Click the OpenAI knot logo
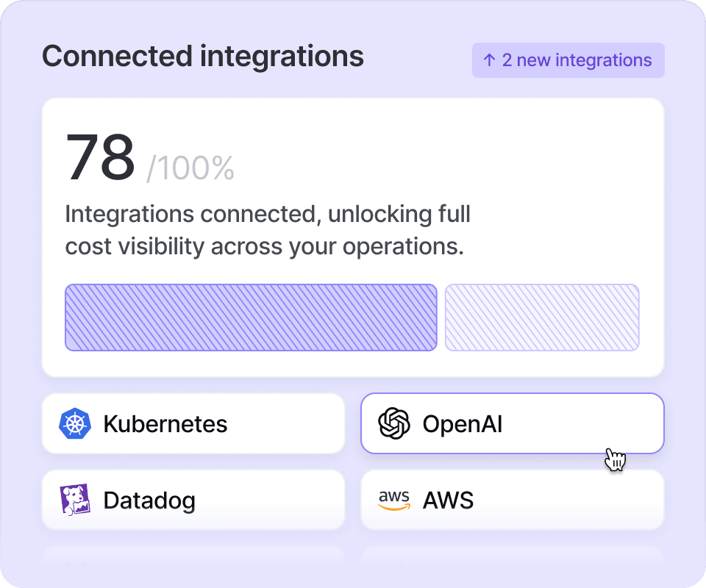Viewport: 706px width, 588px height. tap(393, 424)
